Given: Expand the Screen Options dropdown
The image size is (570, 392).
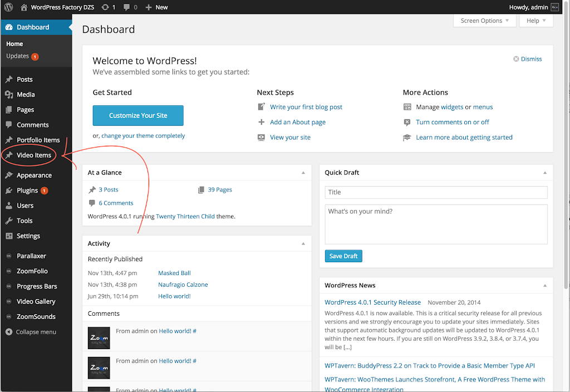Looking at the screenshot, I should point(485,21).
